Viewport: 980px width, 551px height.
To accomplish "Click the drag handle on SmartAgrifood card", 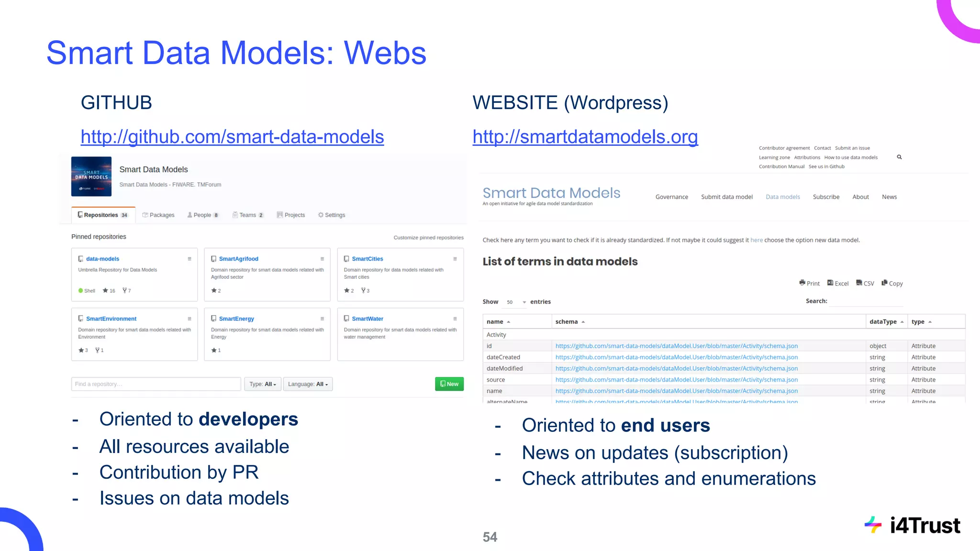I will (322, 259).
